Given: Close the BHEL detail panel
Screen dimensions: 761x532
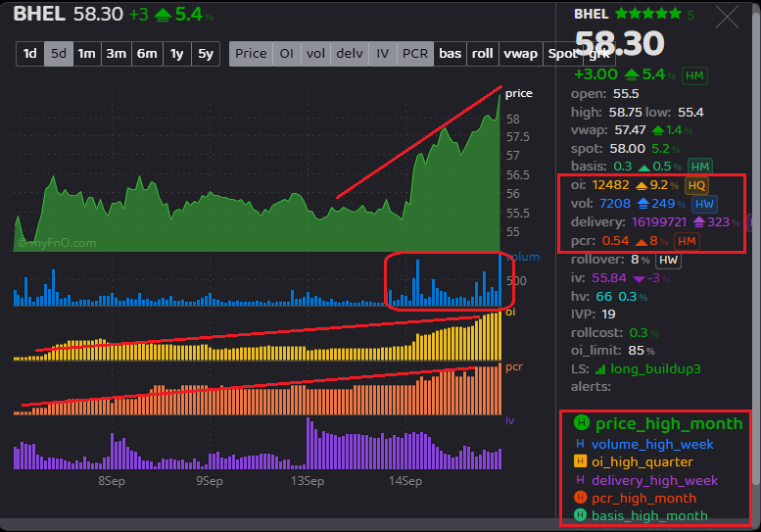Looking at the screenshot, I should tap(727, 17).
